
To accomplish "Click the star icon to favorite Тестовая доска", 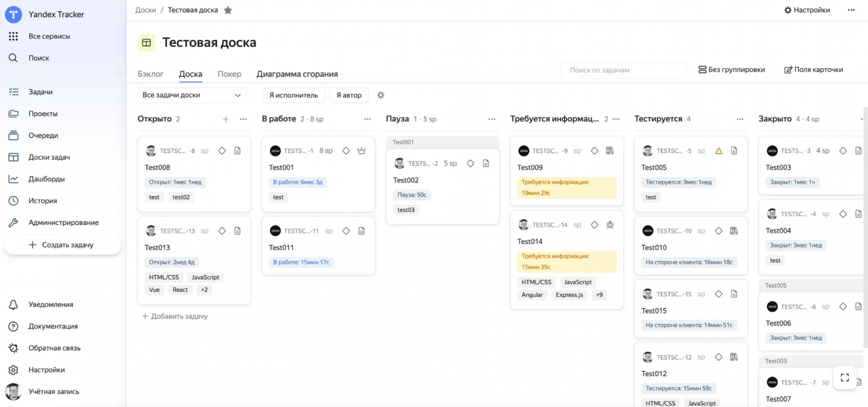I will coord(228,11).
